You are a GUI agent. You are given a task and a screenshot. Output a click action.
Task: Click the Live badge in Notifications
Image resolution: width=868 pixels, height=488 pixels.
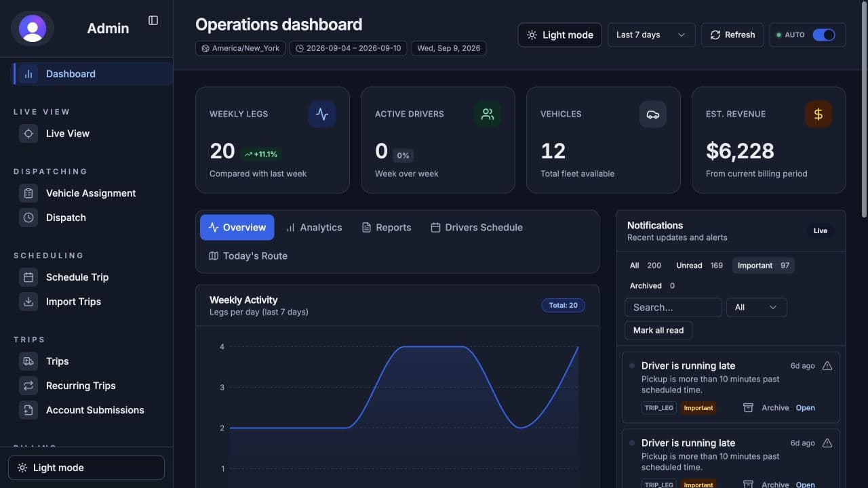[821, 231]
